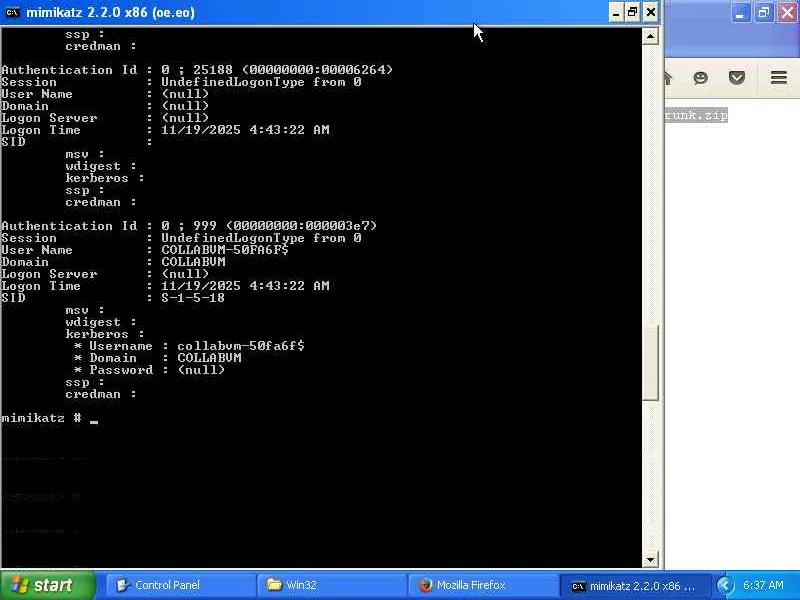Click the Firefox home icon
Image resolution: width=800 pixels, height=600 pixels.
667,78
